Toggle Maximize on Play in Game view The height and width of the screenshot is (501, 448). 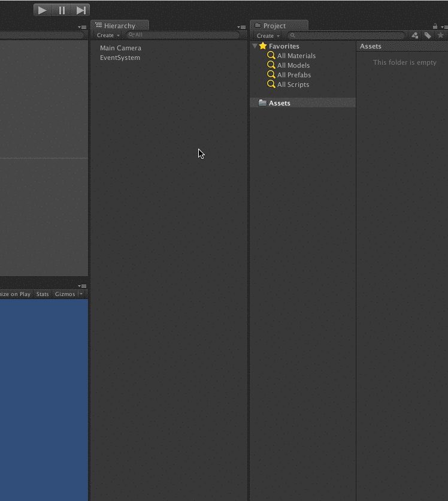(x=14, y=294)
